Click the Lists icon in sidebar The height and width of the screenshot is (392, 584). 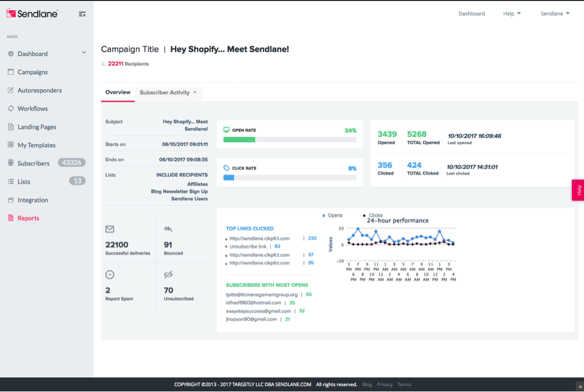11,181
